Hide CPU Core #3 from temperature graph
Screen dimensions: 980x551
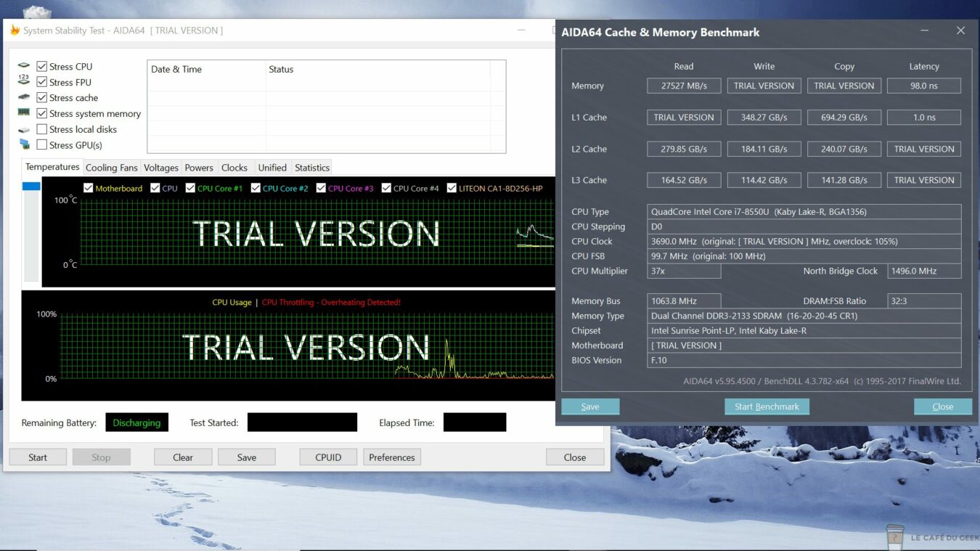click(321, 188)
